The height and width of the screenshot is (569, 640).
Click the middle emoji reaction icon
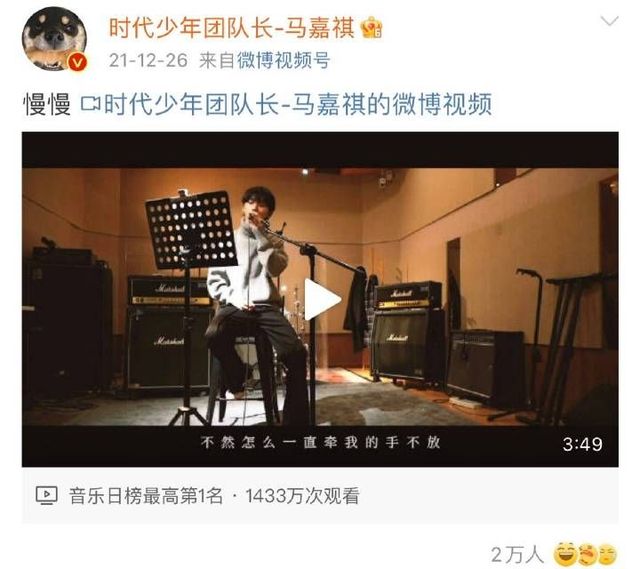(x=588, y=555)
